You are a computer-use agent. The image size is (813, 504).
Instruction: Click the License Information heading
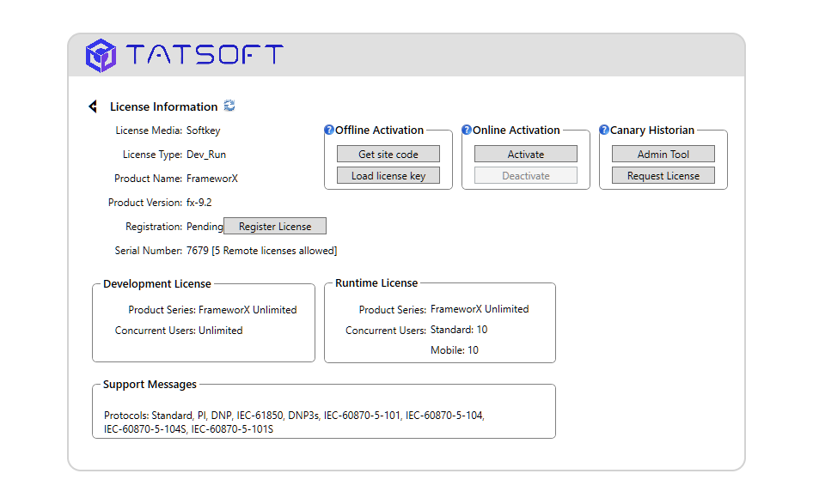pyautogui.click(x=164, y=106)
